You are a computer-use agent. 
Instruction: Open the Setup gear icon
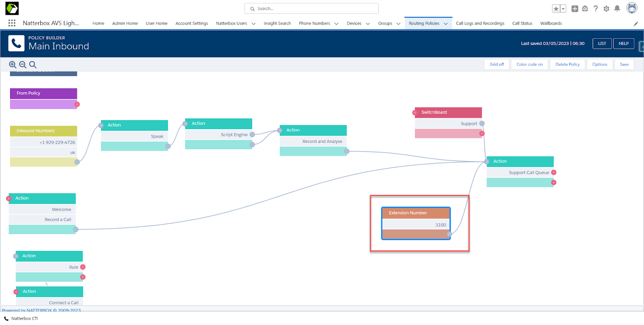[x=606, y=8]
